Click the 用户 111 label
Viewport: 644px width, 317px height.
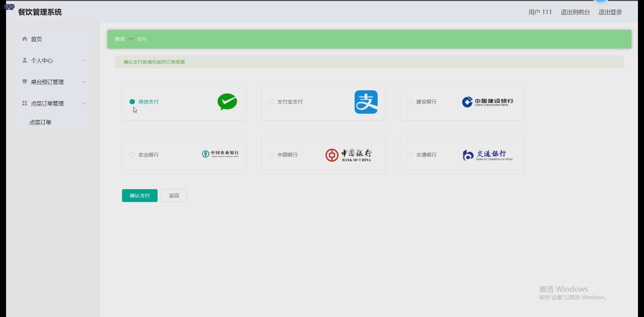tap(540, 12)
